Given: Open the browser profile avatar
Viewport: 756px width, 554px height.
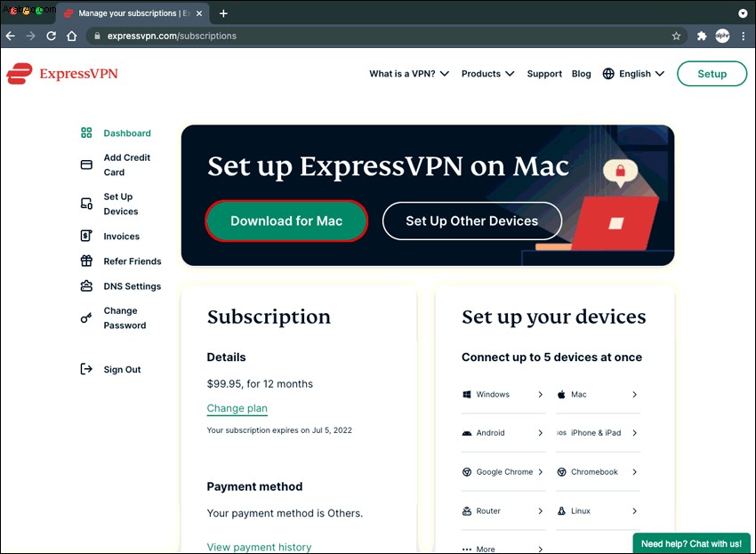Looking at the screenshot, I should point(722,36).
